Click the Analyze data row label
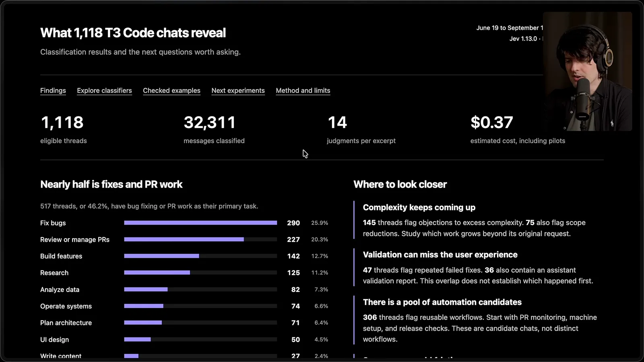644x362 pixels. pyautogui.click(x=60, y=290)
